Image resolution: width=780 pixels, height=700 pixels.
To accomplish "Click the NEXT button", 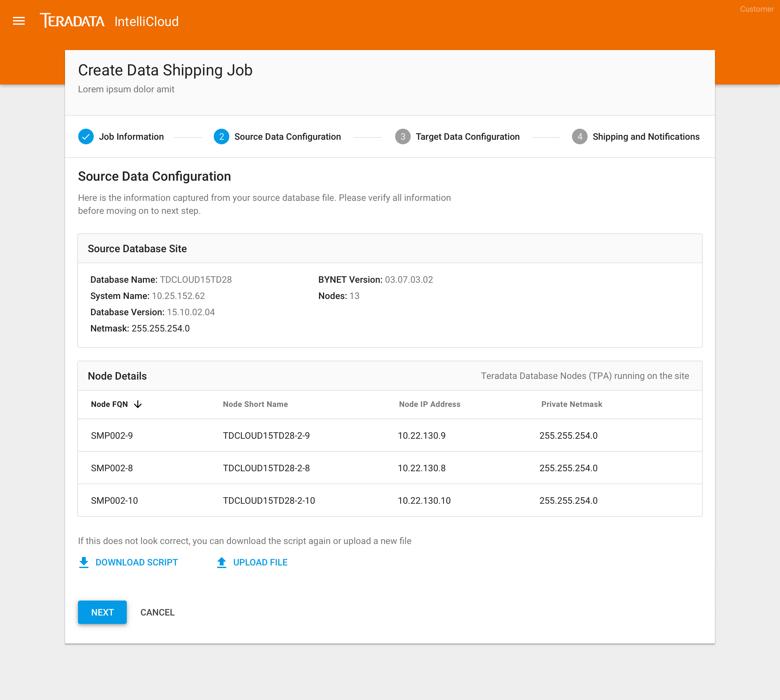I will 102,612.
